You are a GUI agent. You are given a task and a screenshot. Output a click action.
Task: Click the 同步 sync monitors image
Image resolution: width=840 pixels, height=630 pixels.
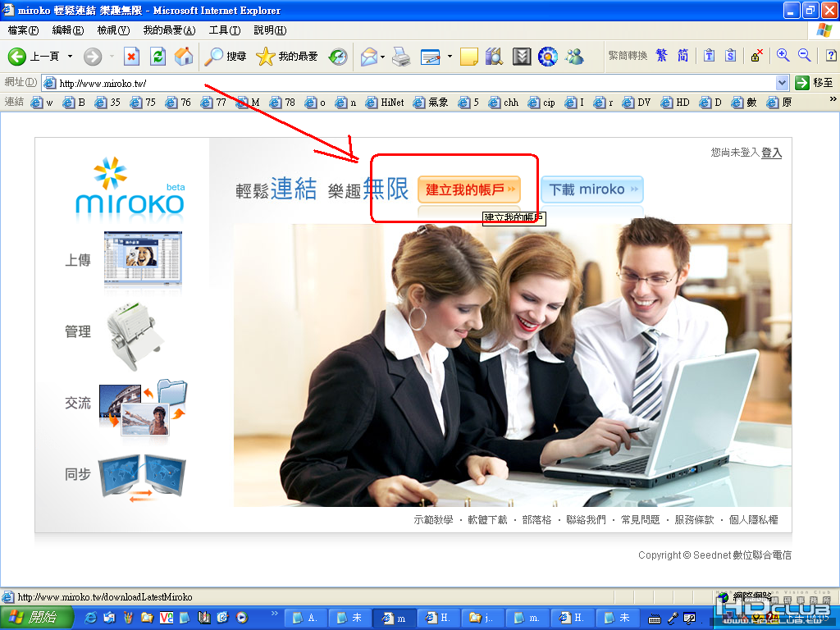[x=143, y=477]
